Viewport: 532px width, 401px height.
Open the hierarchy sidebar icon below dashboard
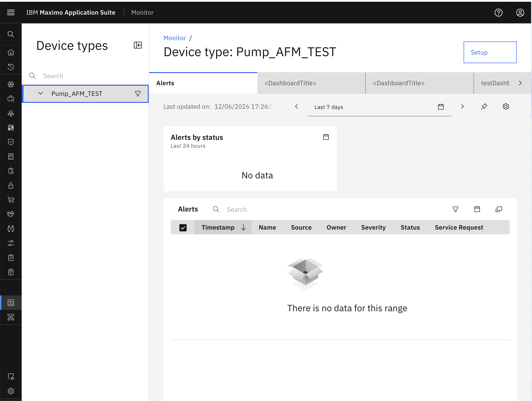(x=11, y=317)
